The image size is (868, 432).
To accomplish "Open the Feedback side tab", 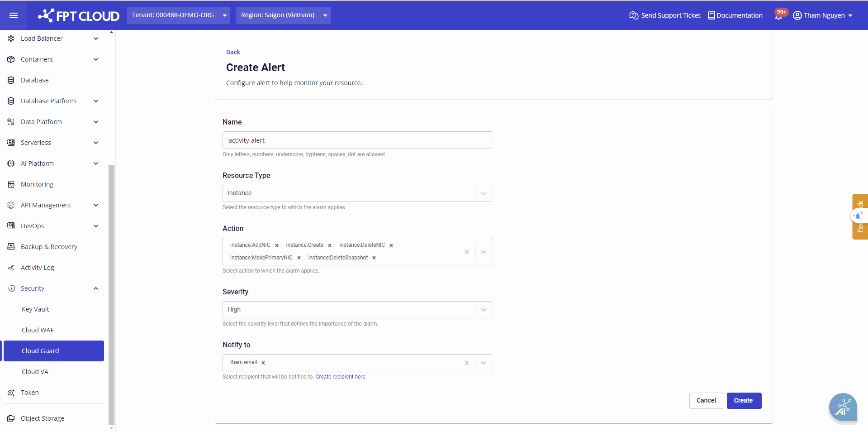I will [860, 216].
